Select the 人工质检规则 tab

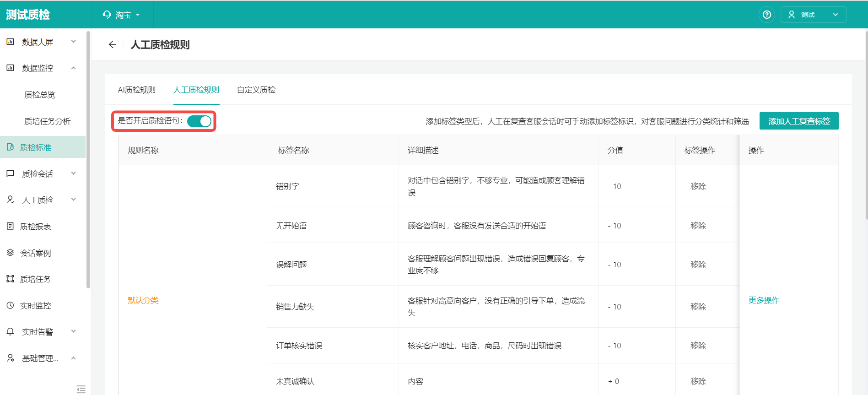196,90
